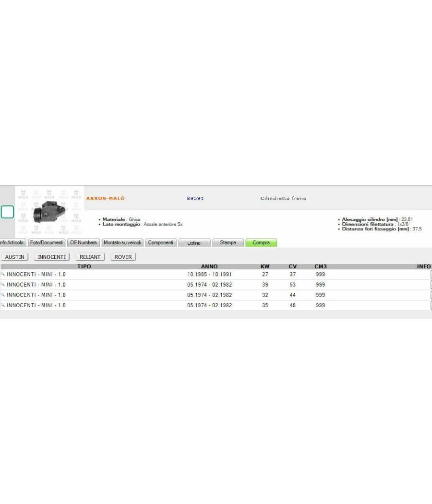Click the magnifier icon on the 32 KW row

tap(2, 295)
